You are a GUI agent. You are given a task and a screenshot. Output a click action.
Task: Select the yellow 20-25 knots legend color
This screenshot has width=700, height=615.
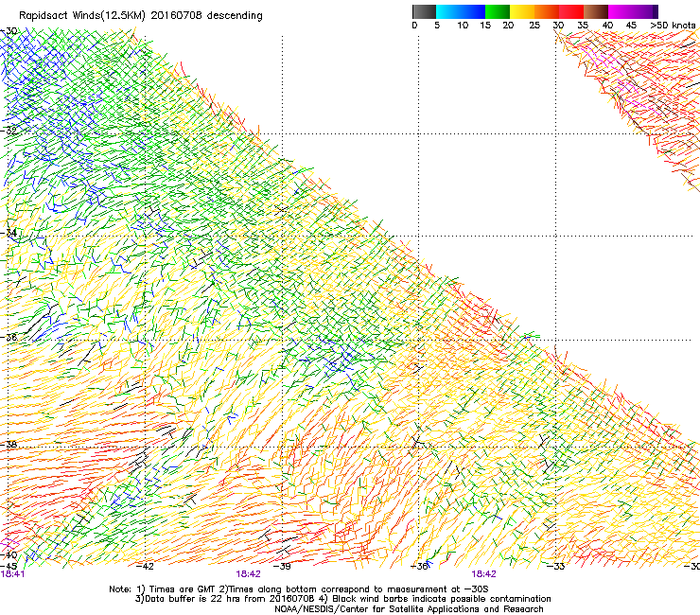(522, 11)
